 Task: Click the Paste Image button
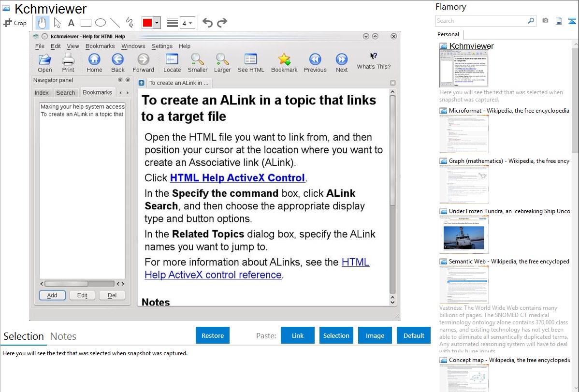click(375, 335)
